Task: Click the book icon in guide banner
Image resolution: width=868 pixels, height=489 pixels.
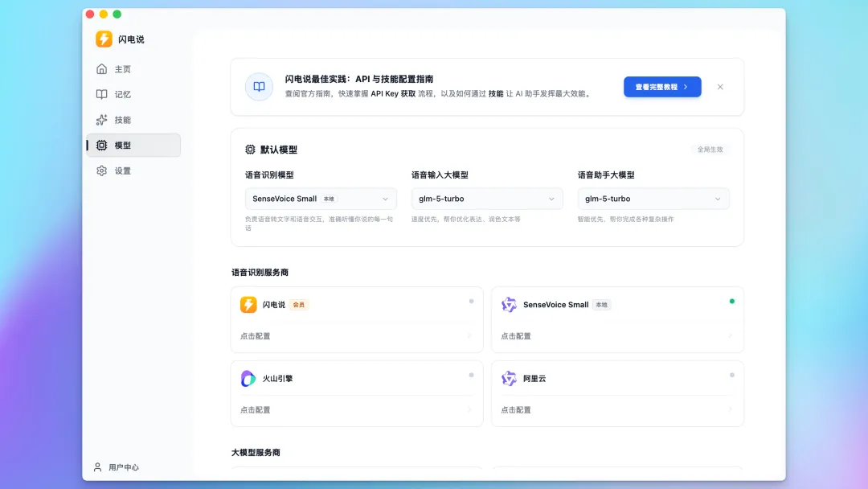Action: tap(259, 86)
